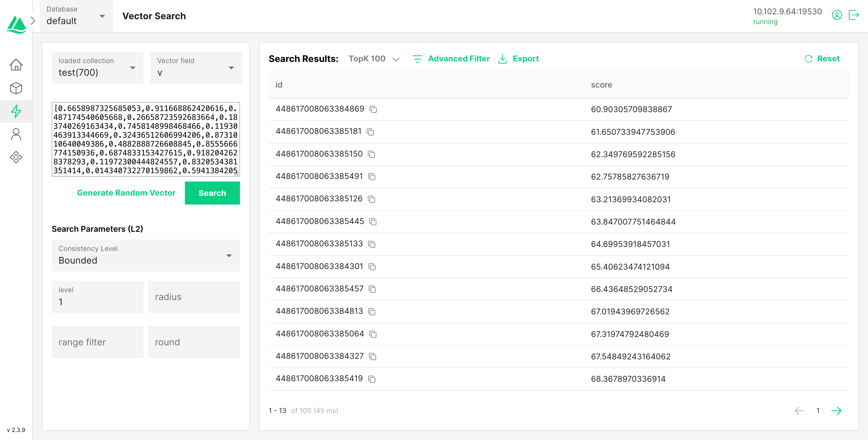
Task: Open the Consistency Level Bounded dropdown
Action: click(145, 256)
